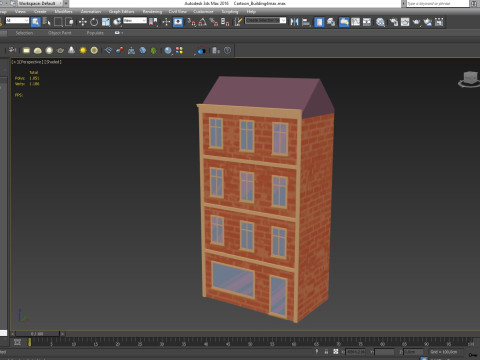Viewport: 480px width, 360px height.
Task: Switch to the Populate ribbon tab
Action: (95, 33)
